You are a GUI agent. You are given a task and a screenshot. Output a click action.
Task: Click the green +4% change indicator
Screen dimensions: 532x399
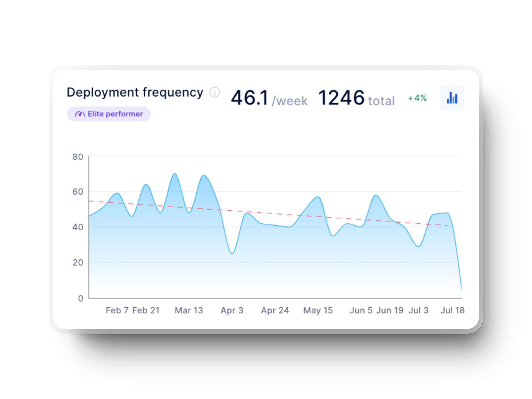417,98
